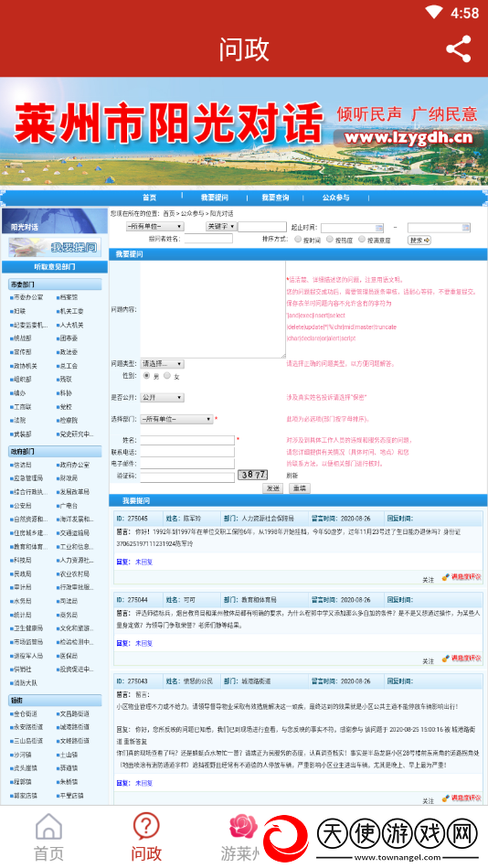Click the 搜索 search button
Viewport: 488px width, 868px height.
[419, 240]
